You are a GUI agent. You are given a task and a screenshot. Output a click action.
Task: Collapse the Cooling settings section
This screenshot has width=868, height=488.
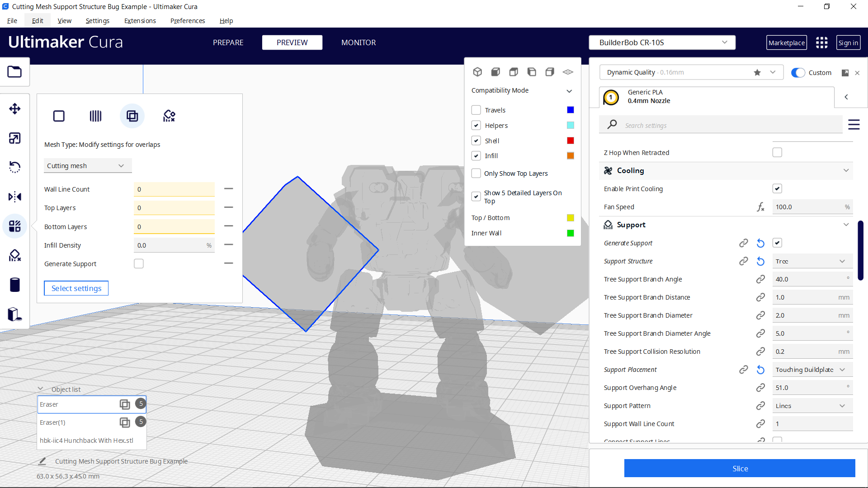(x=846, y=170)
